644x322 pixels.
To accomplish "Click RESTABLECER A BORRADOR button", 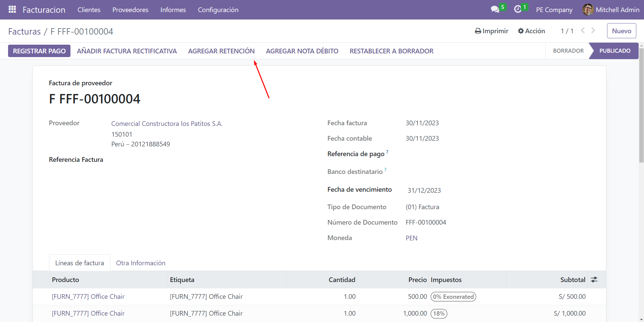I will click(x=392, y=51).
